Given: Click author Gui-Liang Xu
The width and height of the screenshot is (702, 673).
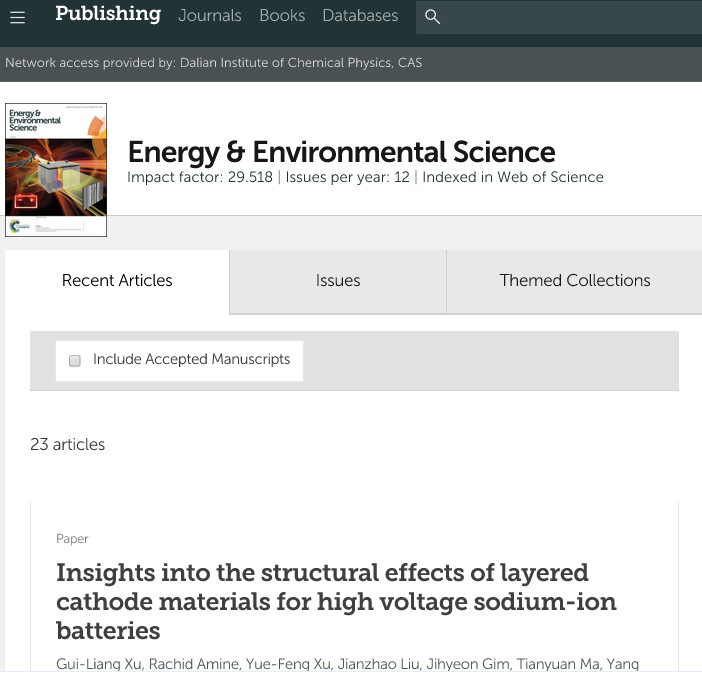Looking at the screenshot, I should tap(98, 664).
